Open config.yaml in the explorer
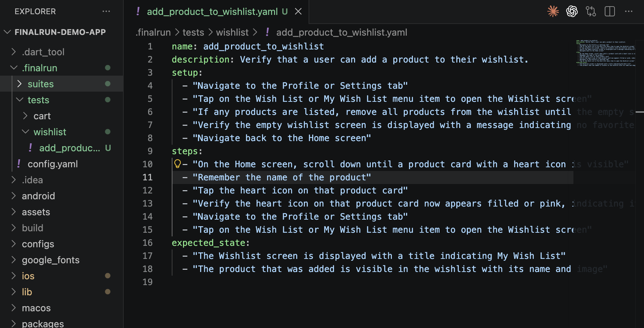This screenshot has width=644, height=328. [53, 164]
